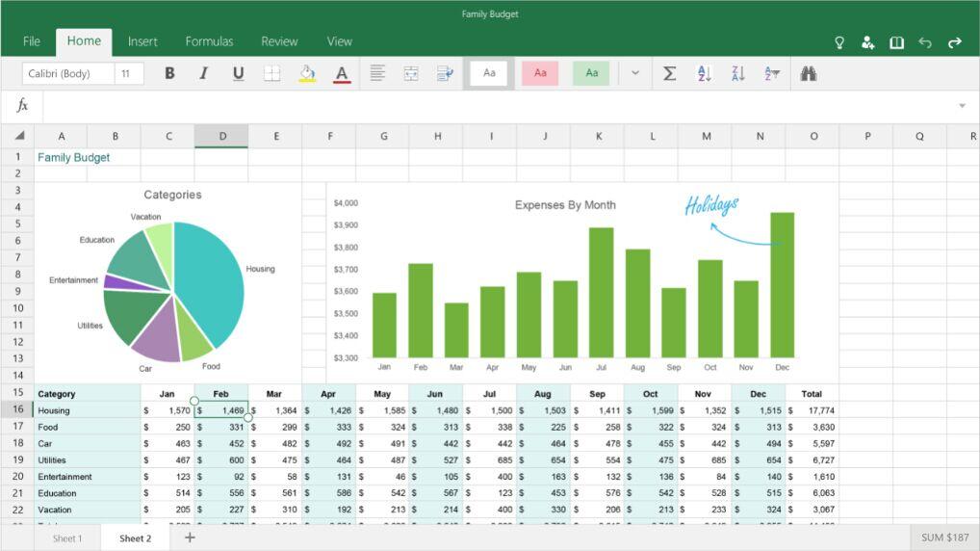Click the Share add-person icon
The height and width of the screenshot is (551, 980).
coord(867,42)
